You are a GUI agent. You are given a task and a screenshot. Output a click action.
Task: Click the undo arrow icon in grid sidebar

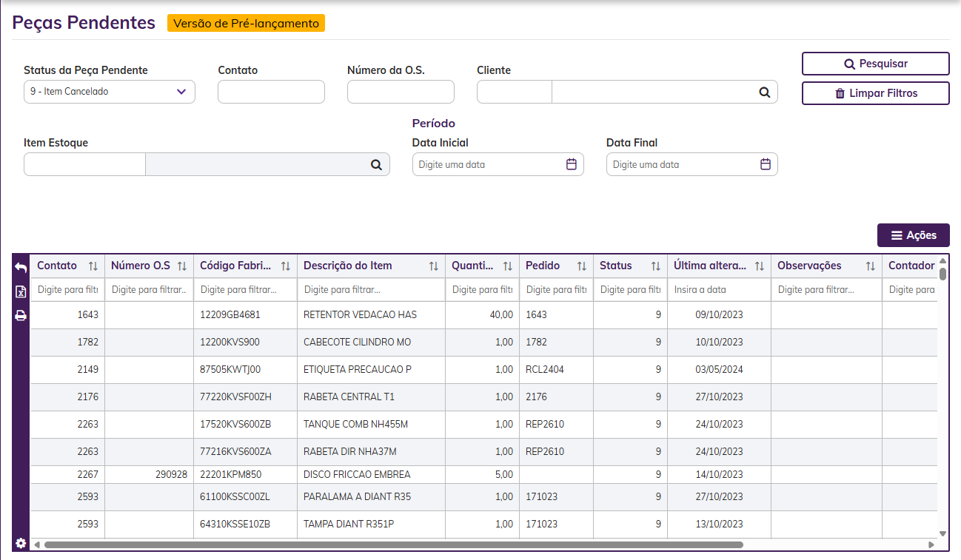21,268
